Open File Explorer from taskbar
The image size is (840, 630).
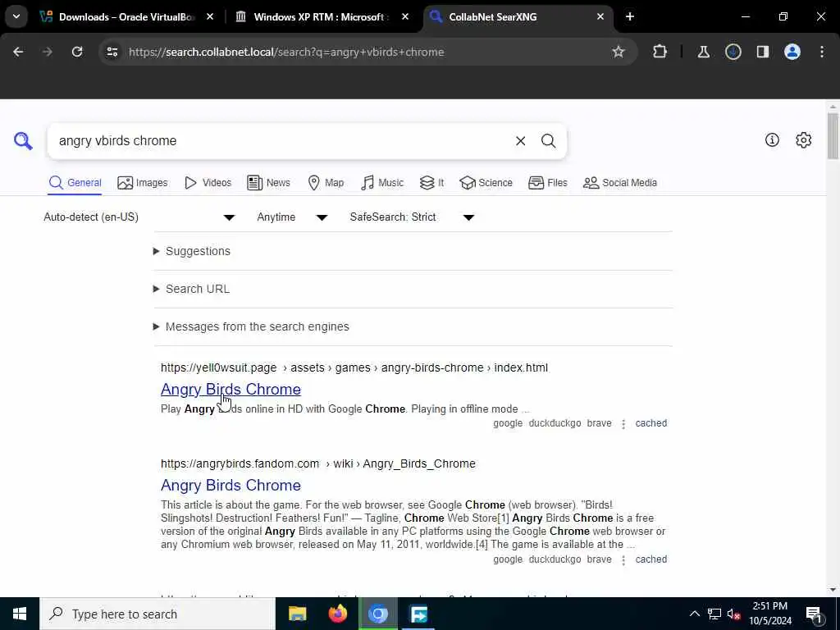[297, 614]
